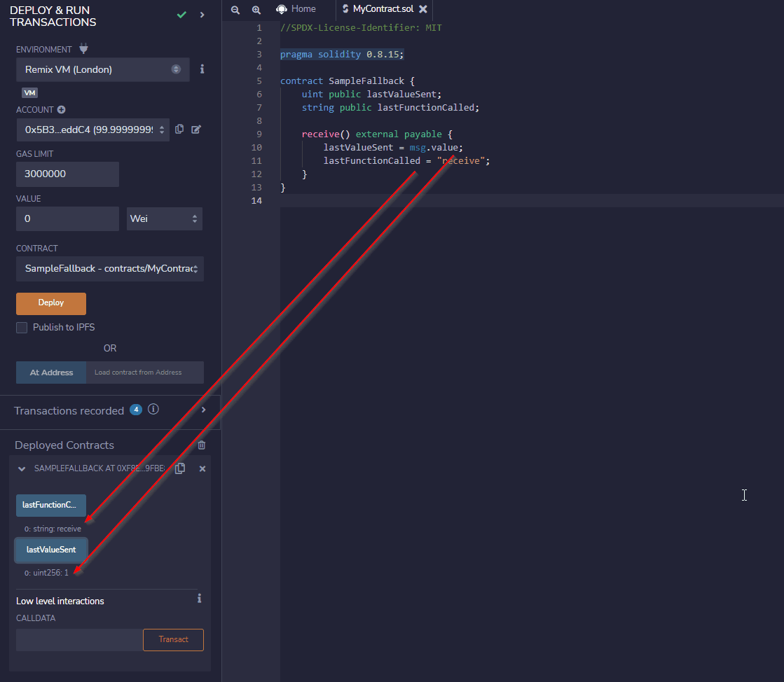Open the SampleFallback contract selector
This screenshot has height=682, width=784.
[109, 269]
